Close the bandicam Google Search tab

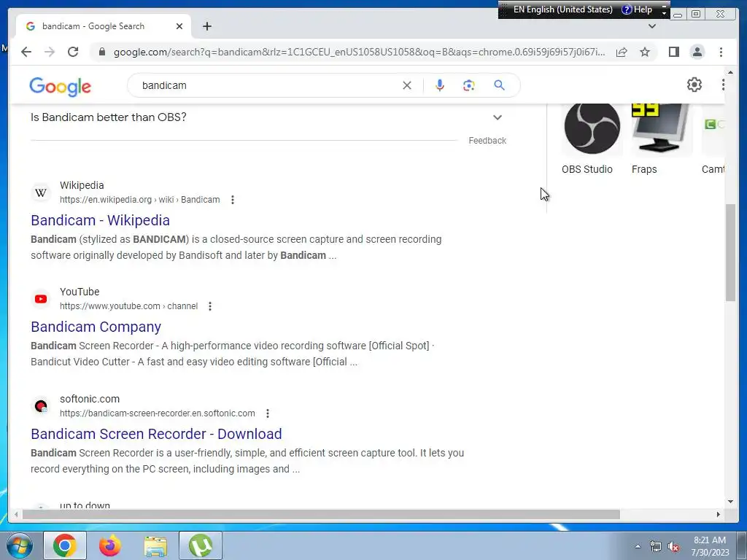click(x=179, y=26)
